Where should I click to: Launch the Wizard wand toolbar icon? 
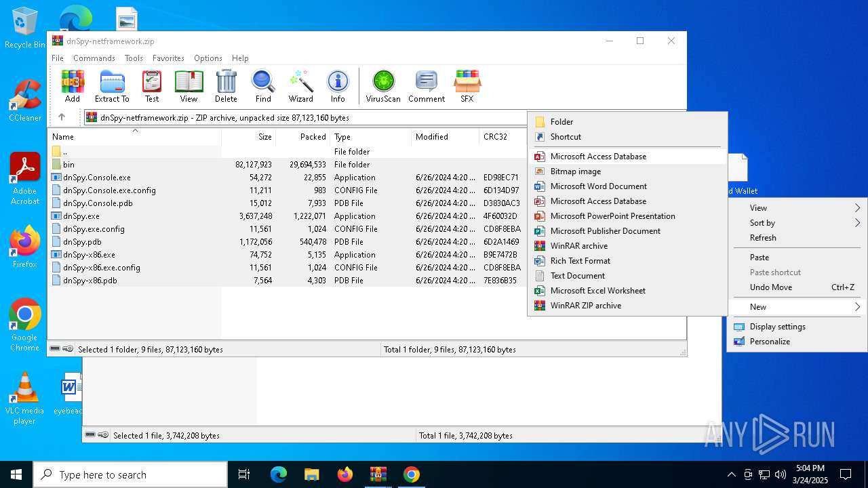(300, 86)
